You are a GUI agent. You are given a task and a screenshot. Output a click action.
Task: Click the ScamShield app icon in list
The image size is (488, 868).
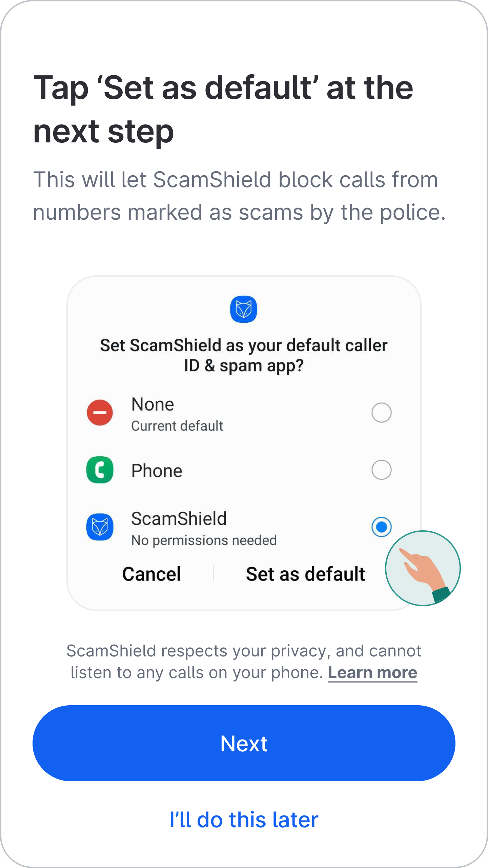point(100,527)
